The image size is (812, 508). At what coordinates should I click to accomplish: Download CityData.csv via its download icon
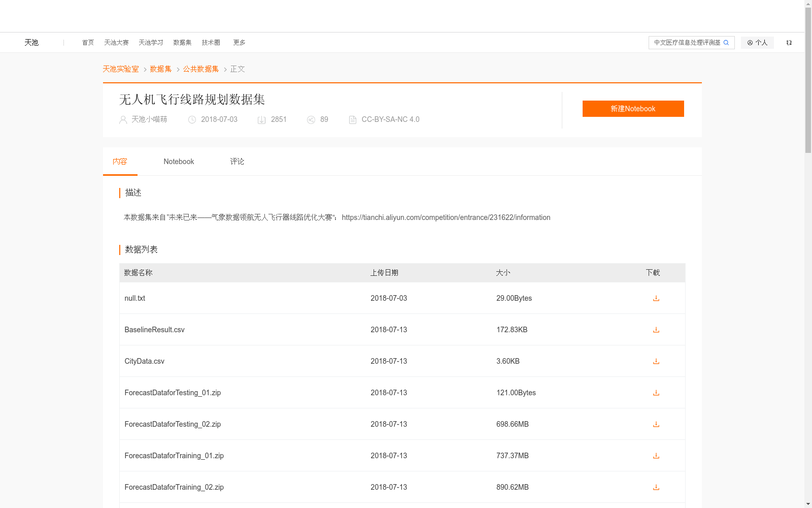656,361
